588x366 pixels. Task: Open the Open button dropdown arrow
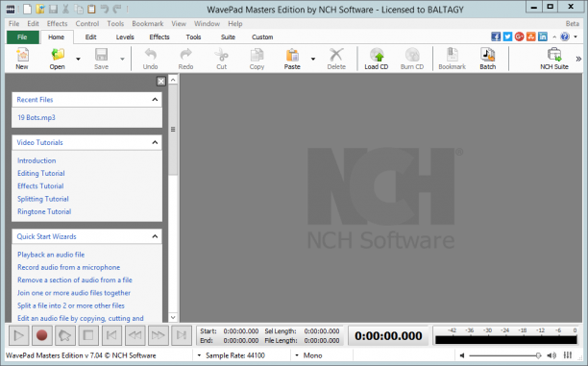[78, 59]
